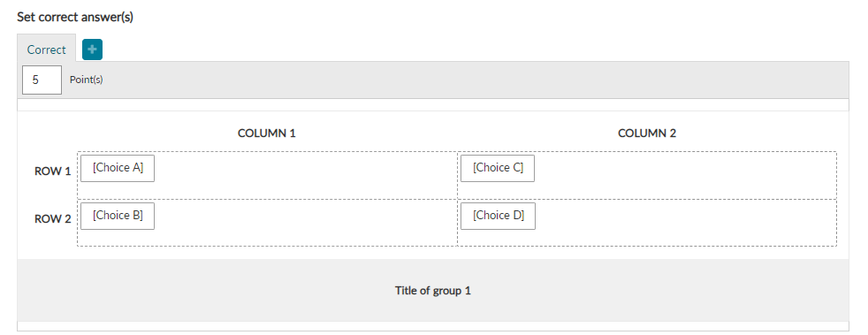Click the gray points bar beside Point(s)
This screenshot has width=868, height=335.
(476, 80)
